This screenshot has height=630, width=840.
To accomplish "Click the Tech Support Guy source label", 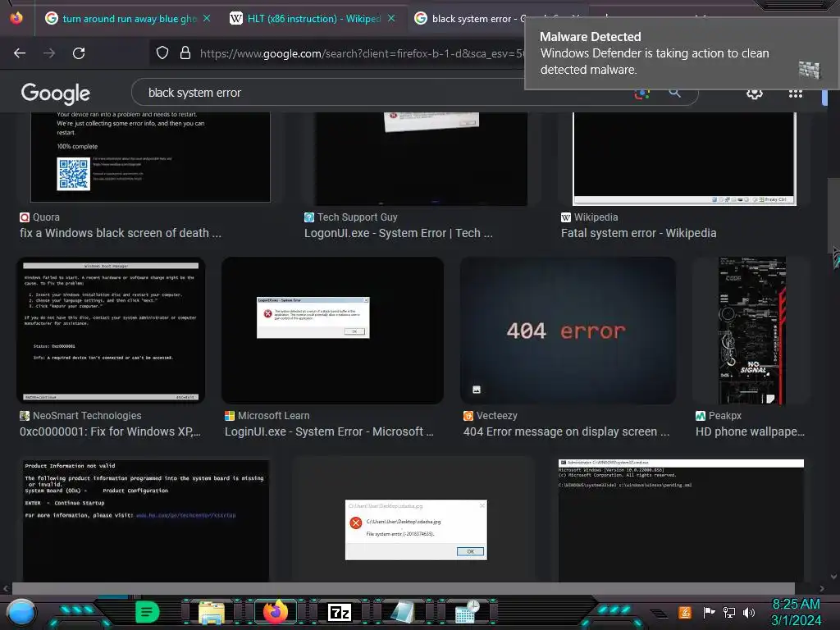I will pyautogui.click(x=351, y=217).
